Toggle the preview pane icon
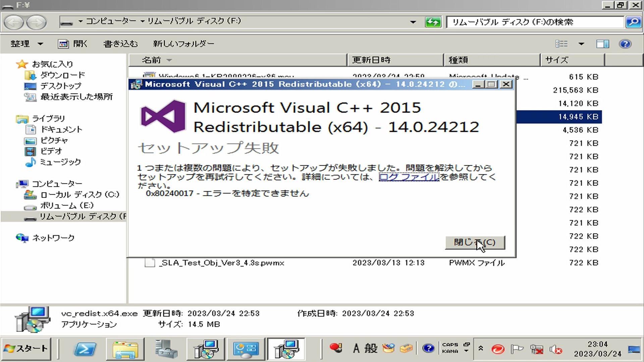 click(x=602, y=44)
